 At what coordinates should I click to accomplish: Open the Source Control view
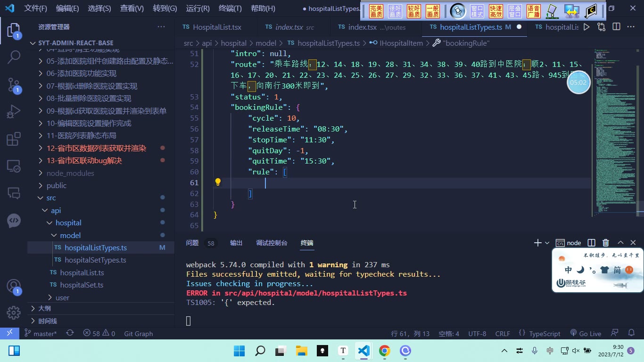[14, 85]
